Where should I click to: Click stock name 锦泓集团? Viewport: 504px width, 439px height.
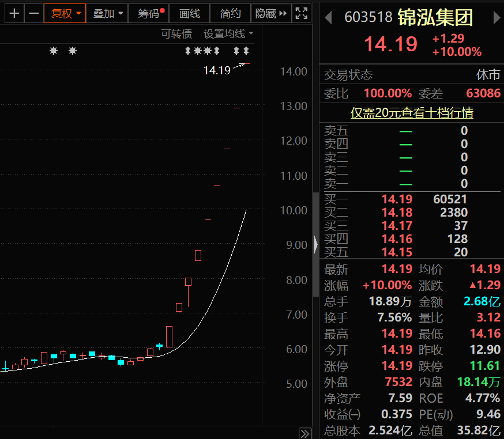[x=435, y=17]
